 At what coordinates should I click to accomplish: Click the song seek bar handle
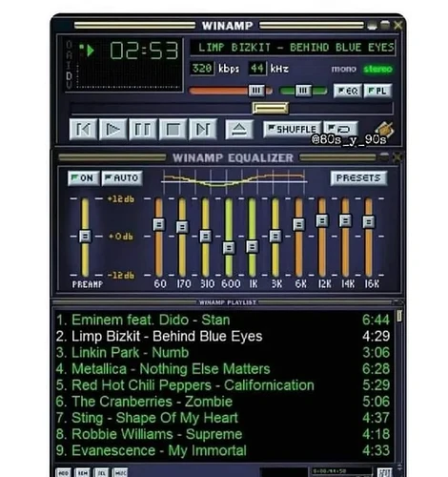[271, 108]
